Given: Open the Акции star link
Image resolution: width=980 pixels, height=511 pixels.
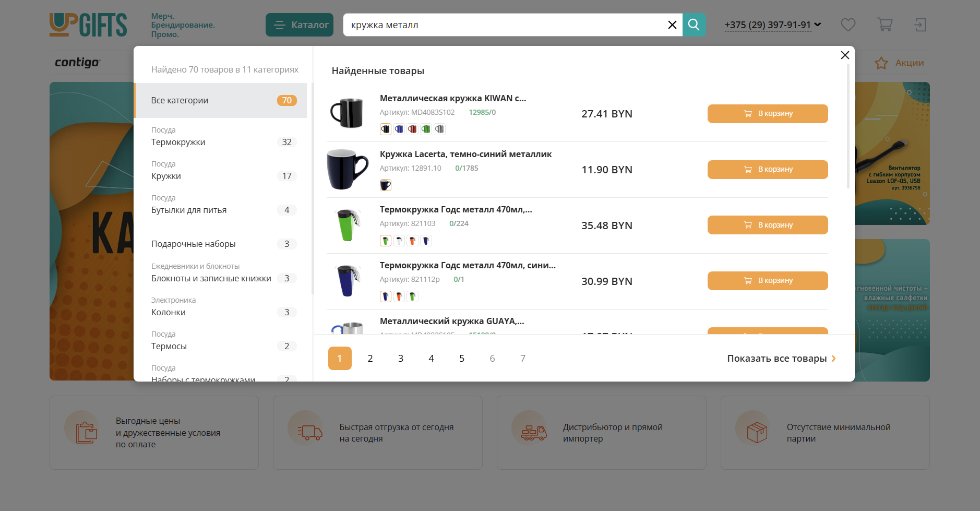Looking at the screenshot, I should (x=900, y=63).
